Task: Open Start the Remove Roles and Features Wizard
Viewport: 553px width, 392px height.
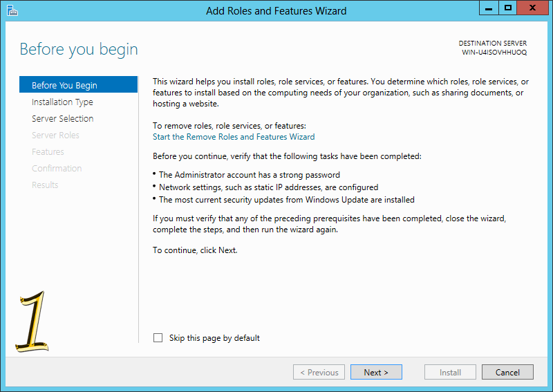Action: [234, 137]
